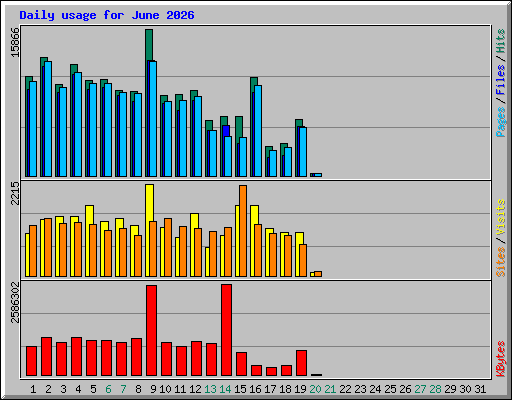
Task: Click the green weekend day 21 label
Action: [x=330, y=389]
